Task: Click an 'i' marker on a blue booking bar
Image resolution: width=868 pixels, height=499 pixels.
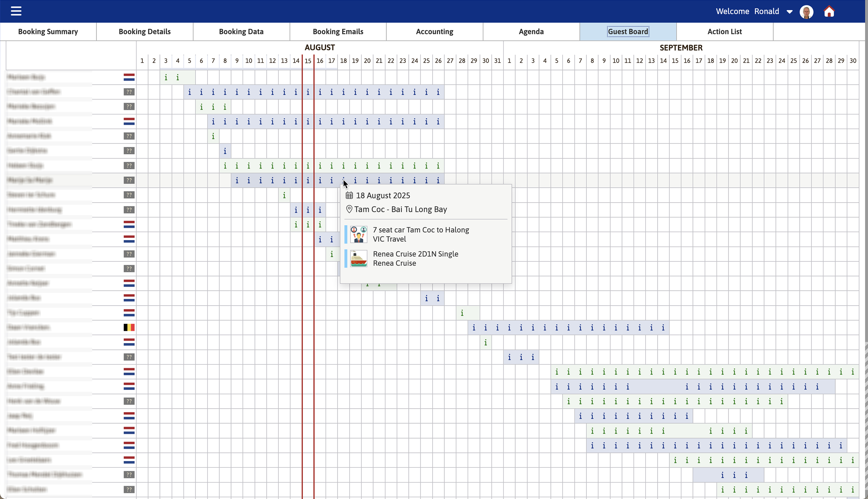Action: (x=189, y=92)
